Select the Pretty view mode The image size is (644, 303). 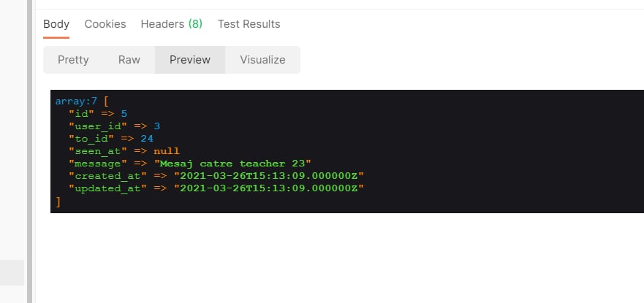tap(73, 60)
